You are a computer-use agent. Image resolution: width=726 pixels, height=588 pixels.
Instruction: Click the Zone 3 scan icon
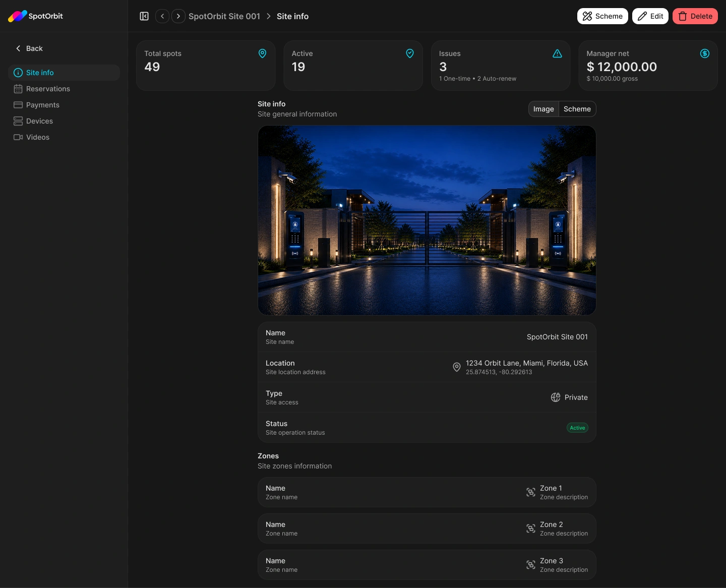531,565
